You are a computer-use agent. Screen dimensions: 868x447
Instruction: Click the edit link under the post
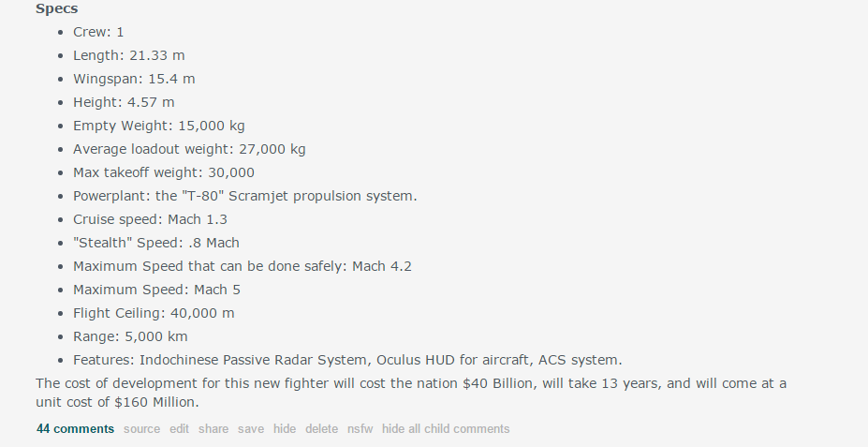tap(179, 428)
